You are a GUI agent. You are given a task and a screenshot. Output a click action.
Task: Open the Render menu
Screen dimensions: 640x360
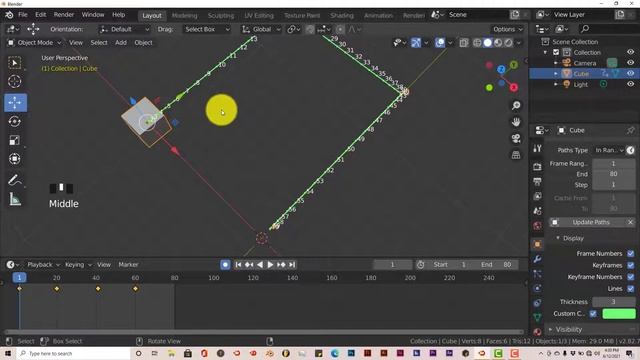point(64,15)
